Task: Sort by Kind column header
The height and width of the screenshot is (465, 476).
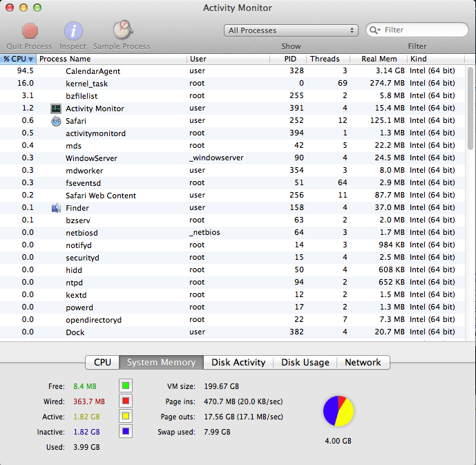Action: [436, 59]
